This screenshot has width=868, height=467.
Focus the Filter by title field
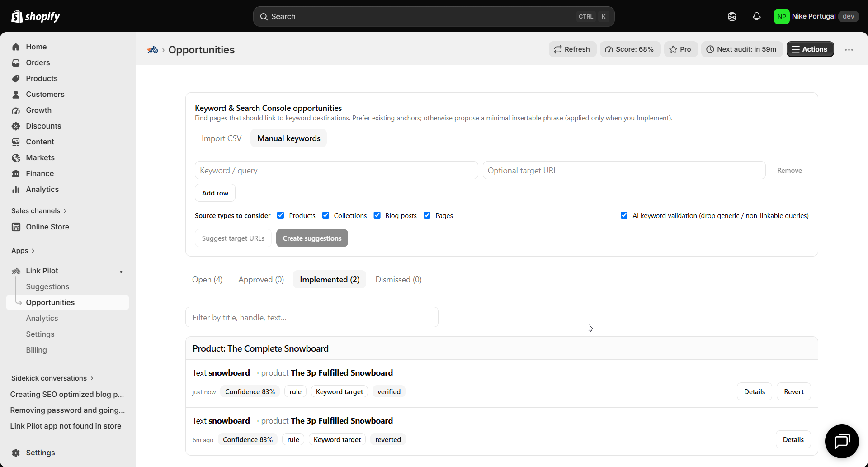[x=312, y=317]
